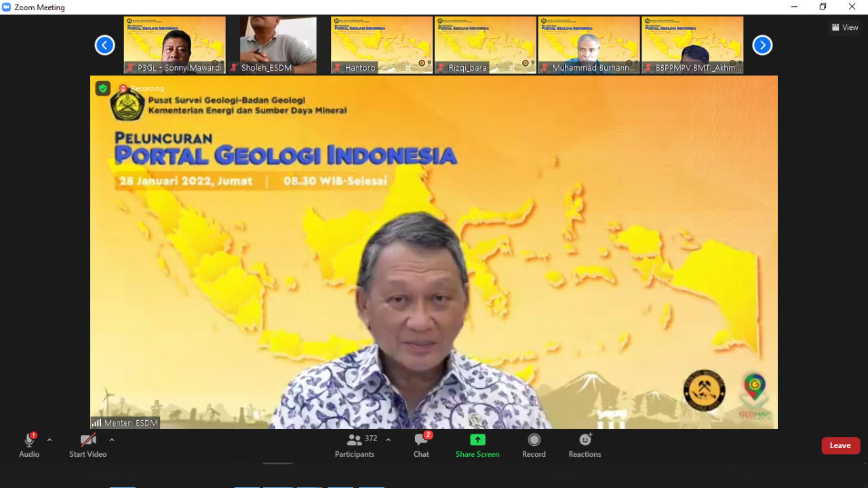
Task: Open the Participants panel icon
Action: click(x=354, y=439)
